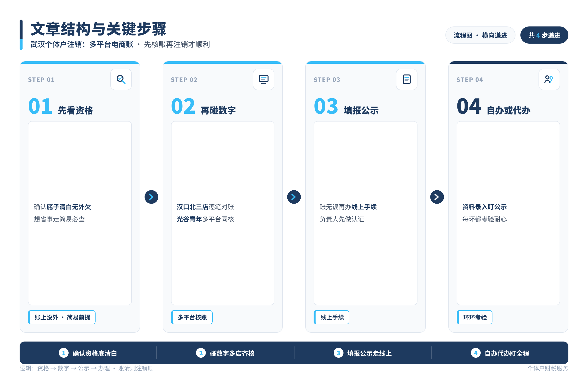Image resolution: width=588 pixels, height=392 pixels.
Task: Select 填报公示走线上 in the bottom bar
Action: (x=369, y=353)
